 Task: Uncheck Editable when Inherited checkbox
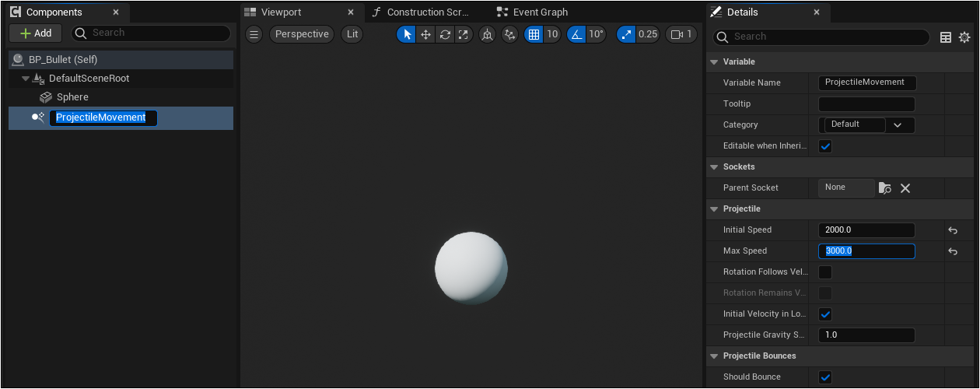825,146
